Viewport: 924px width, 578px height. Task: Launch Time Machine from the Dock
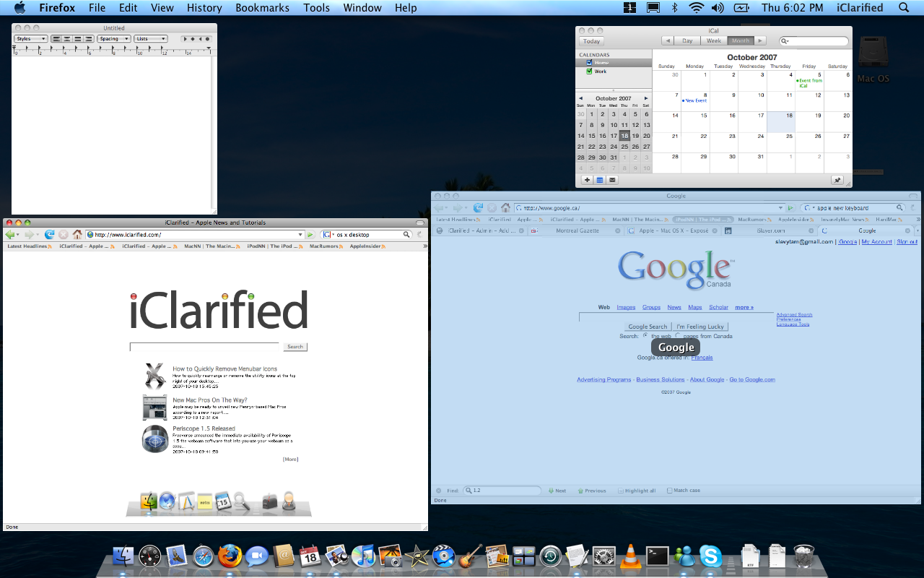pos(550,556)
